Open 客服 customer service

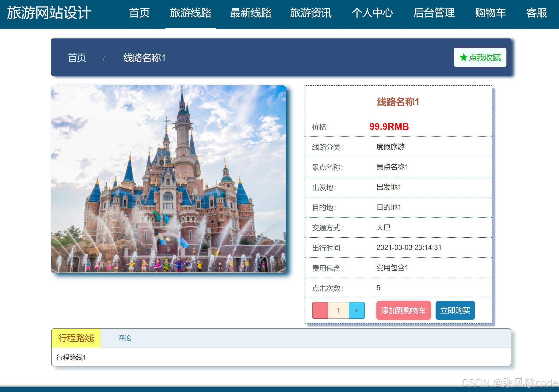pos(536,13)
